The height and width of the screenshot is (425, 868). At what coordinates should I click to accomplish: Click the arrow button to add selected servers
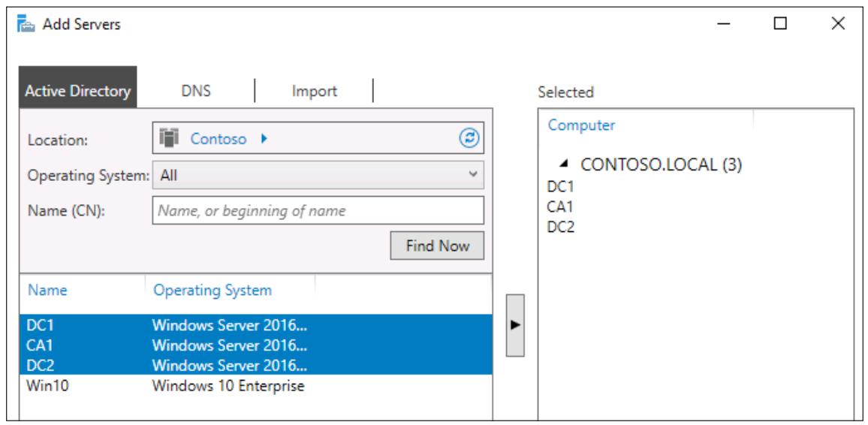point(515,325)
